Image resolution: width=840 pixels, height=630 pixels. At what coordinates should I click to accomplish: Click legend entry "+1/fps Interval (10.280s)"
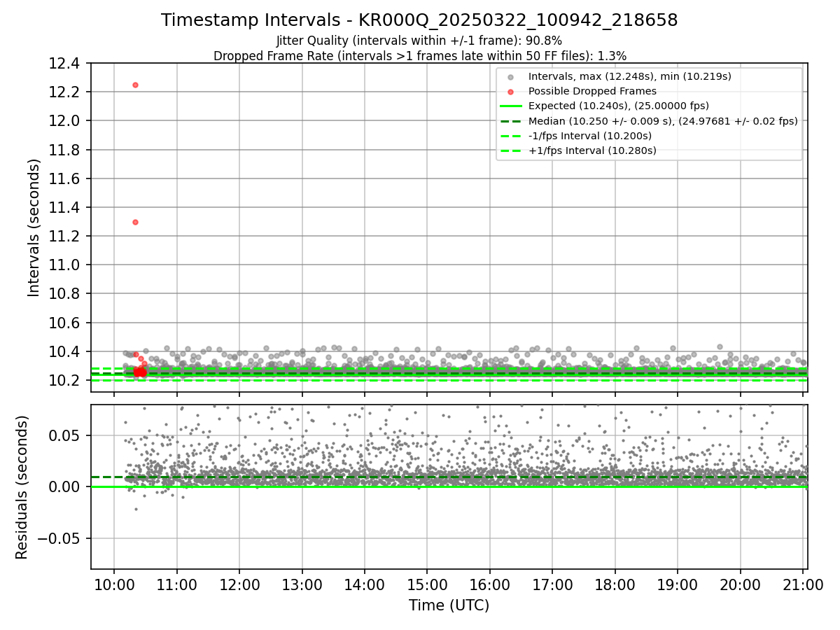592,150
